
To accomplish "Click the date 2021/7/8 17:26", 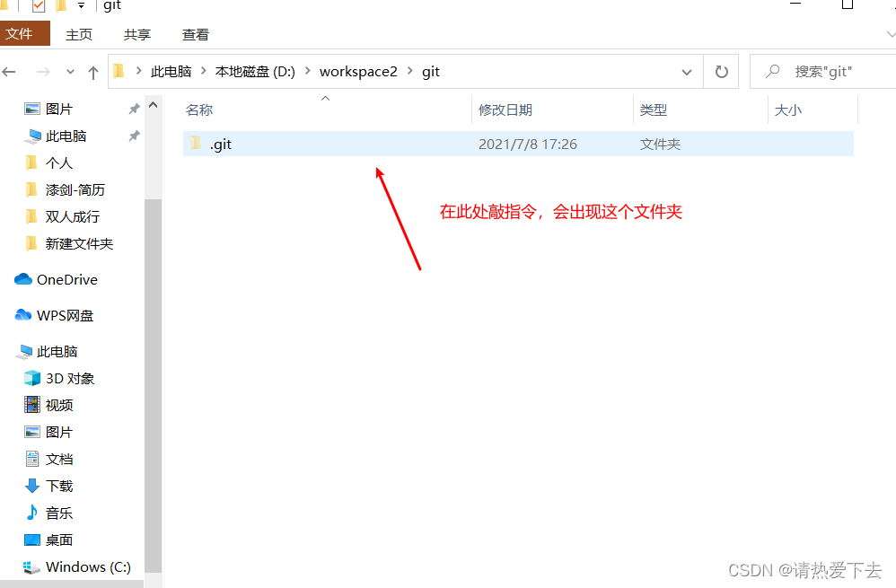I will (527, 144).
